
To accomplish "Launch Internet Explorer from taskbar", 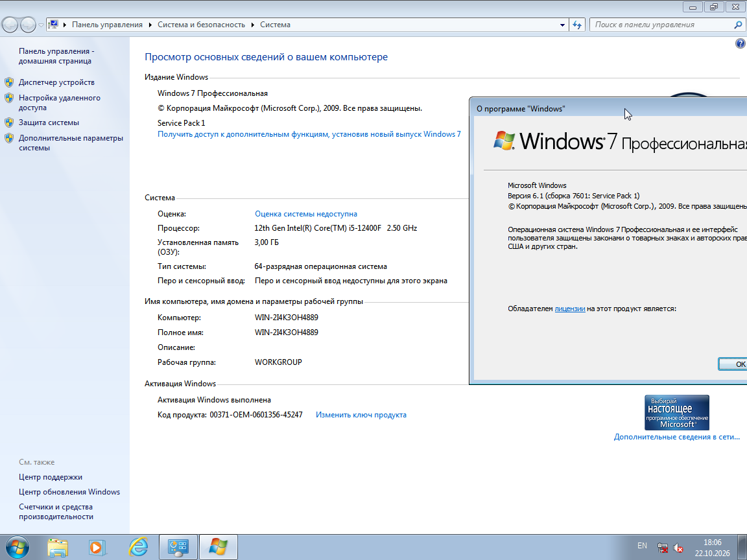I will point(138,547).
